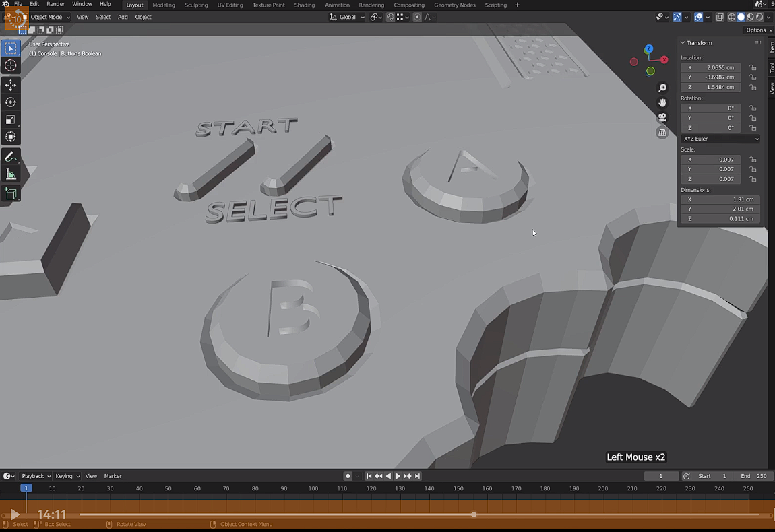Activate the Transform tool

pyautogui.click(x=10, y=137)
